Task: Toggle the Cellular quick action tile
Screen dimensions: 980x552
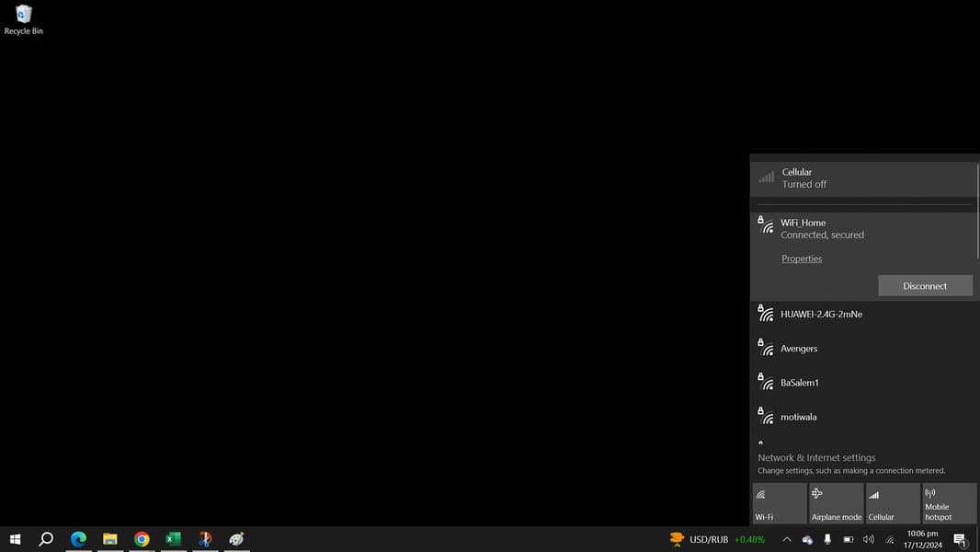Action: pos(894,503)
